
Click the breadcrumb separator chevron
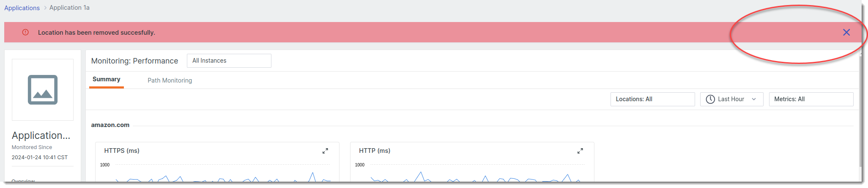[x=45, y=8]
